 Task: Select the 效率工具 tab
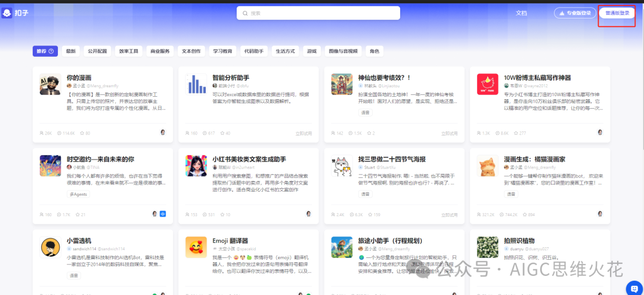click(x=129, y=51)
